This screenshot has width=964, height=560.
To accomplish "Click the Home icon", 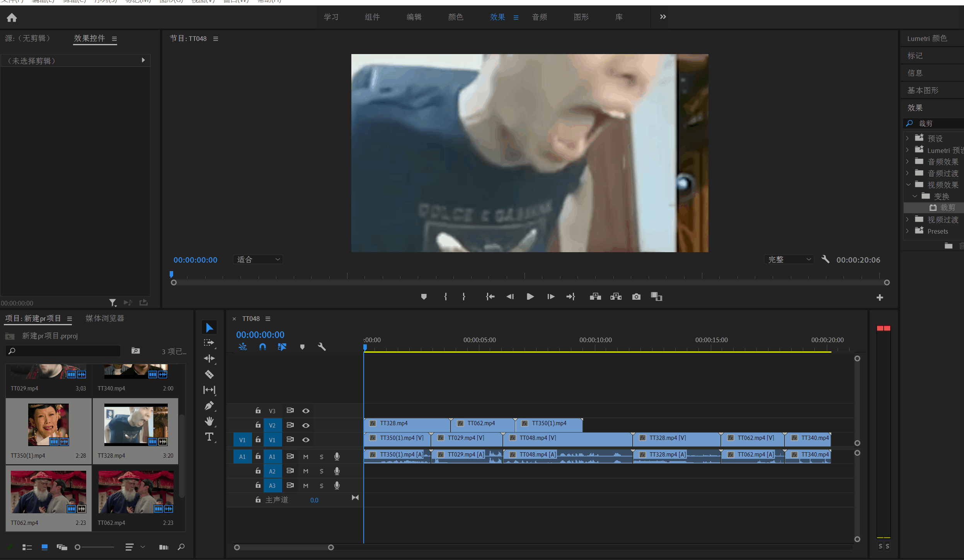I will (x=12, y=17).
